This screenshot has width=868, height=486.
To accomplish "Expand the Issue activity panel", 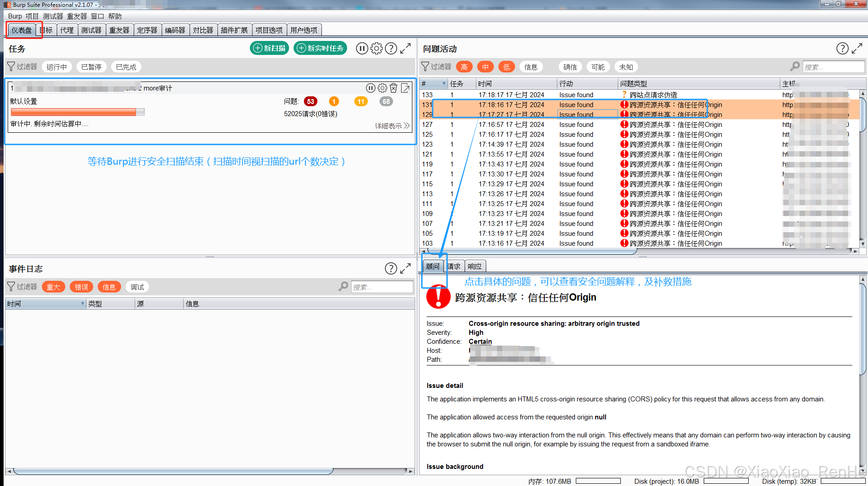I will [857, 48].
